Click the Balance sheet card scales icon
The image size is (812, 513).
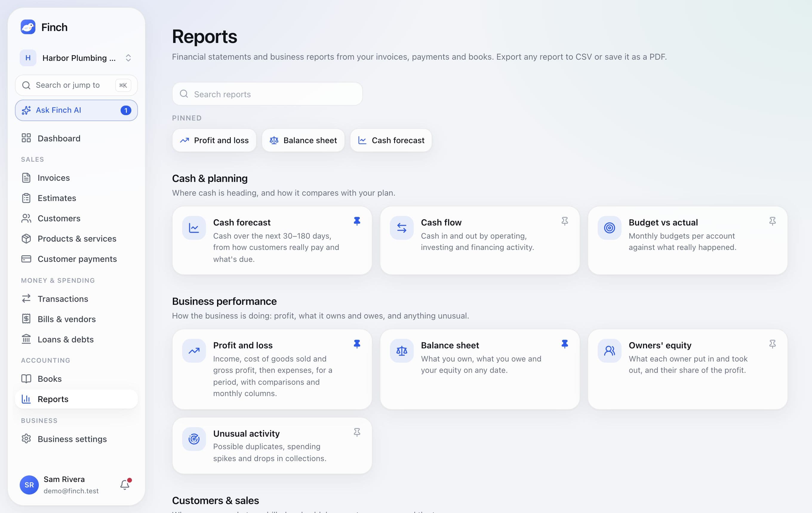tap(402, 351)
